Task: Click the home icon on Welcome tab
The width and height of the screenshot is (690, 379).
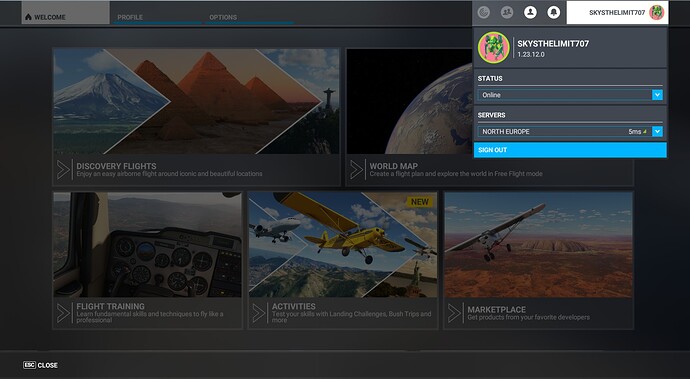Action: 28,17
